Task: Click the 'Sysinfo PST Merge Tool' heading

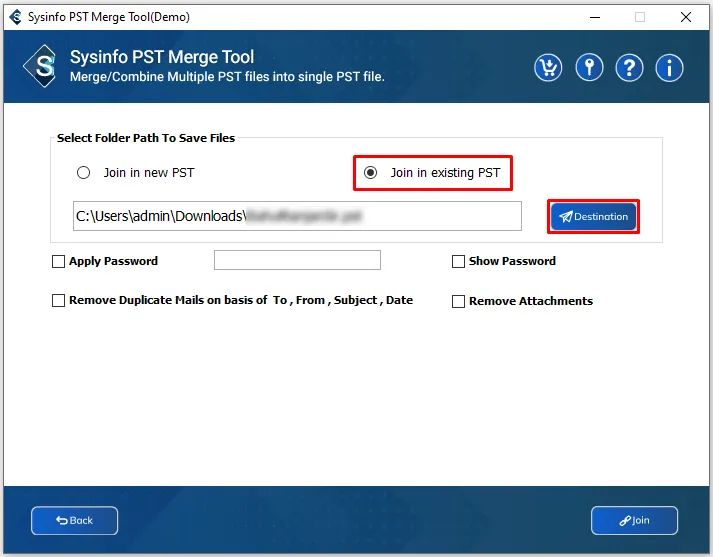Action: 162,57
